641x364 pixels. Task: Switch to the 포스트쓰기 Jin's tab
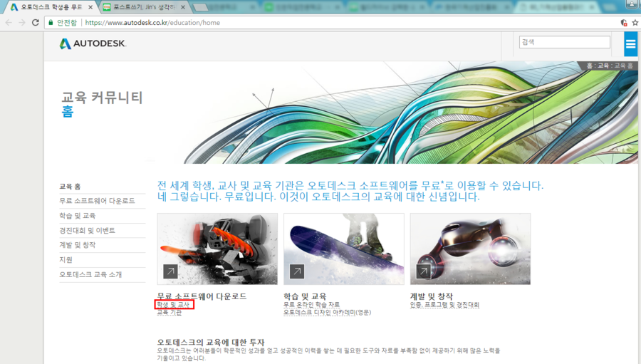pos(145,7)
